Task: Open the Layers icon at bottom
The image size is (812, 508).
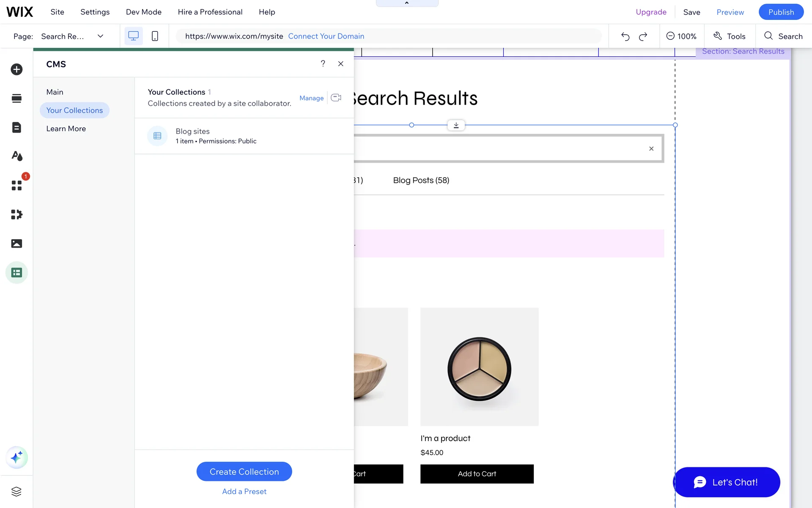Action: (16, 491)
